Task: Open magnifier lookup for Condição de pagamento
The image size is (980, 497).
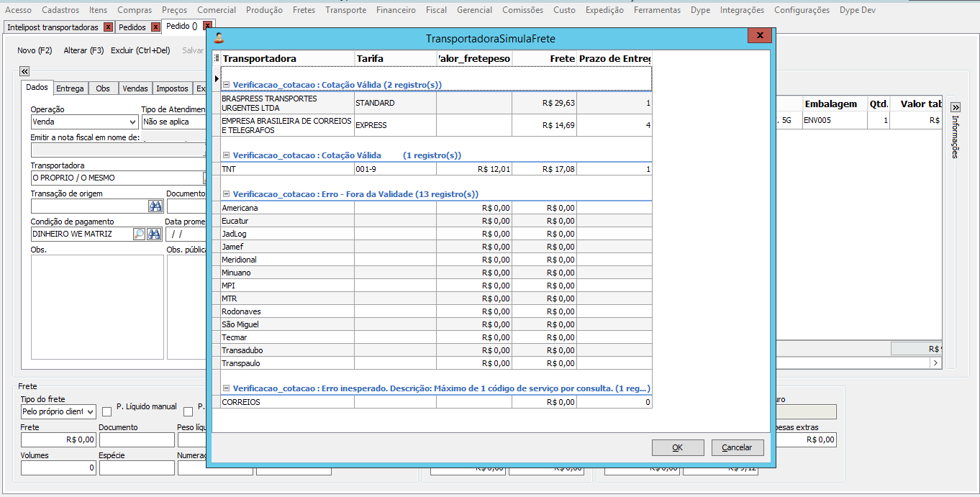Action: [140, 234]
